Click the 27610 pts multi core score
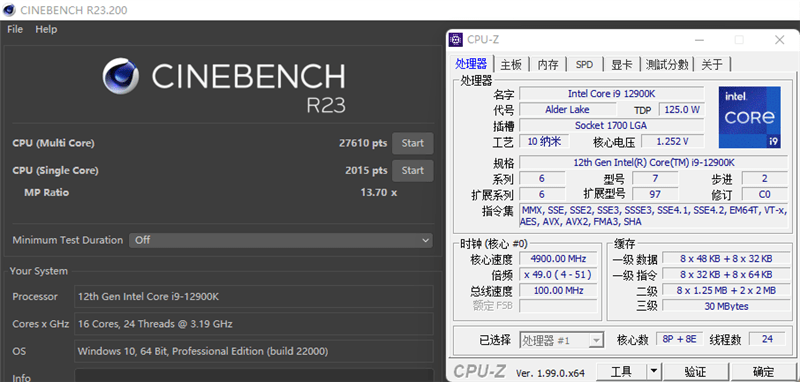Image resolution: width=800 pixels, height=382 pixels. click(x=363, y=143)
